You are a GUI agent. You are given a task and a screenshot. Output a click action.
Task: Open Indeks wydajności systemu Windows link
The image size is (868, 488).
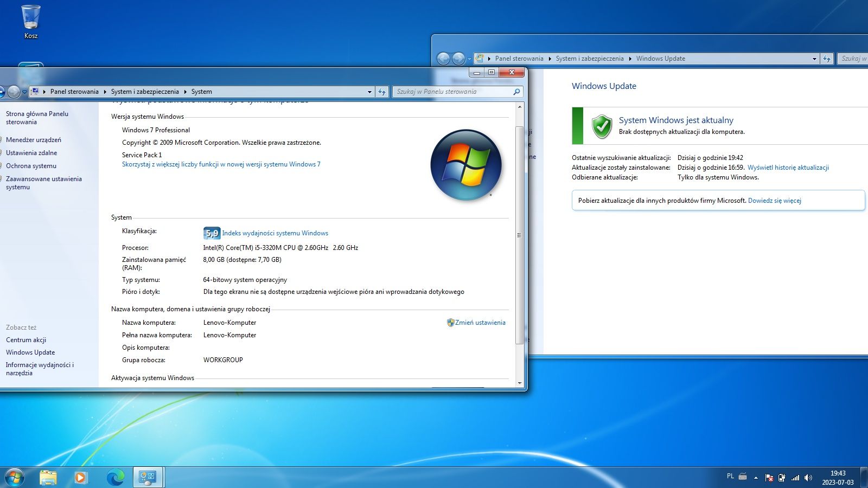click(275, 233)
